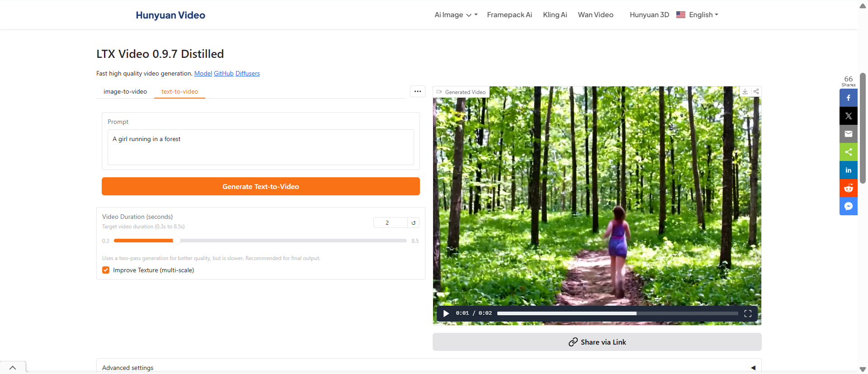Open the Ai Image dropdown menu
Image resolution: width=868 pixels, height=374 pixels.
coord(456,15)
